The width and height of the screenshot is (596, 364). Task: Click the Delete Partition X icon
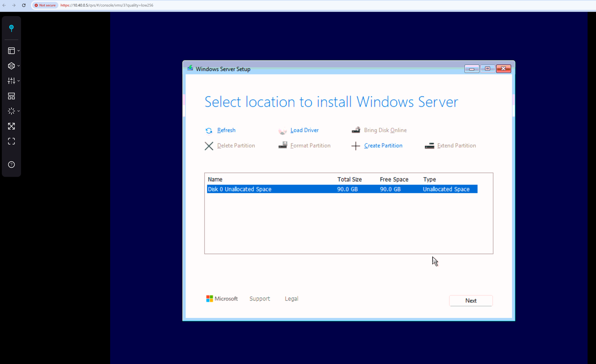pyautogui.click(x=209, y=146)
